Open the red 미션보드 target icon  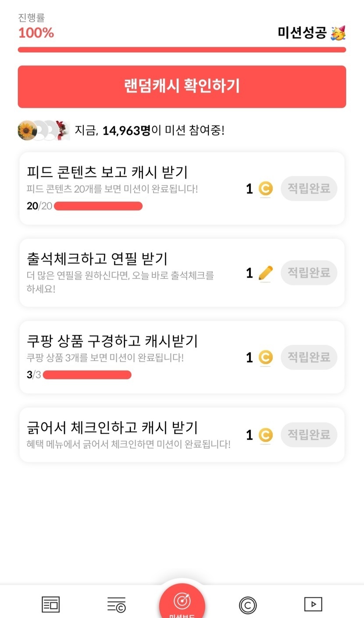pyautogui.click(x=182, y=602)
